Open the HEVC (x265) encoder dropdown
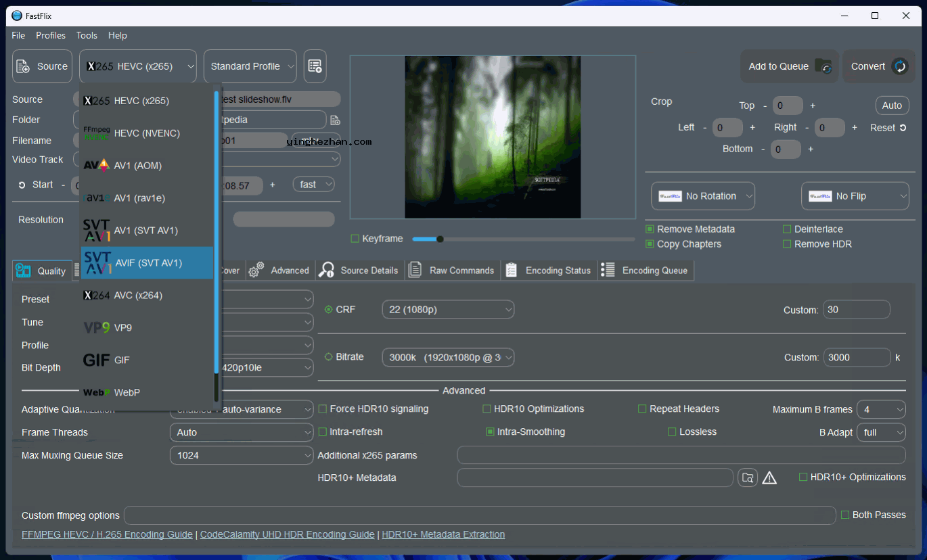 (138, 66)
